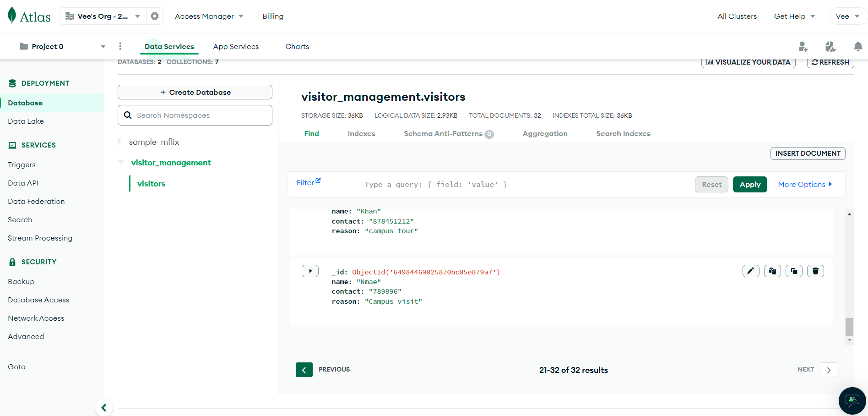Open Data Federation in the sidebar
The width and height of the screenshot is (868, 416).
tap(36, 201)
